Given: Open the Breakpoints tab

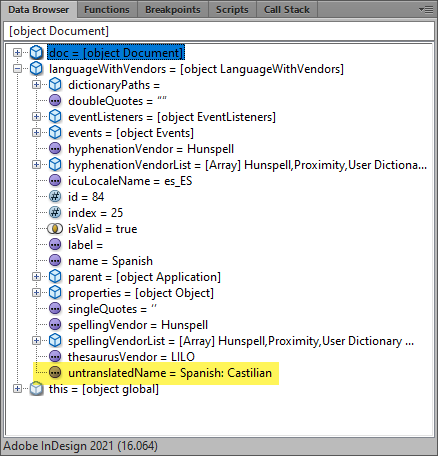Looking at the screenshot, I should point(173,10).
